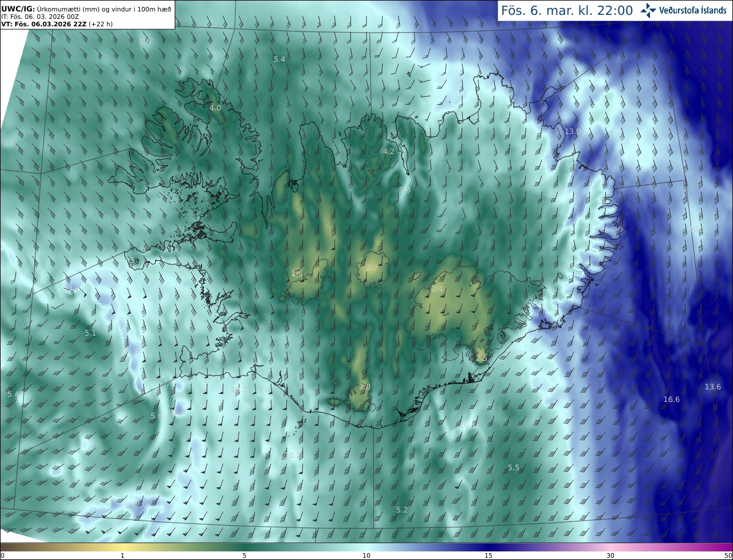Click the 4.0 value over the Westfjords
The height and width of the screenshot is (560, 733).
pos(215,108)
